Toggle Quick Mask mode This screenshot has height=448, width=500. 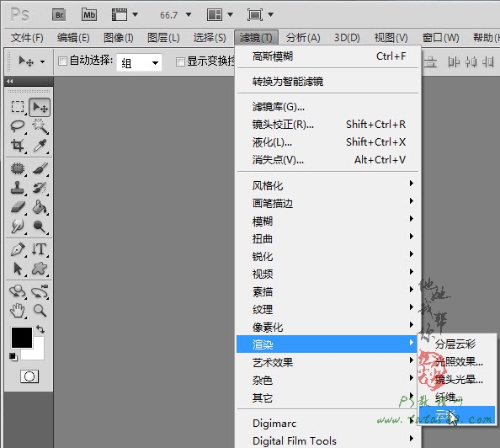click(x=29, y=376)
